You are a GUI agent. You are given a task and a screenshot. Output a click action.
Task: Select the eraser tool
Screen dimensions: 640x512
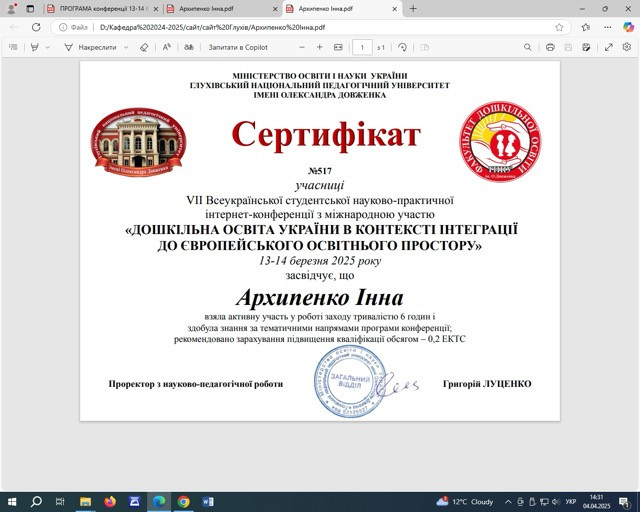[x=144, y=47]
